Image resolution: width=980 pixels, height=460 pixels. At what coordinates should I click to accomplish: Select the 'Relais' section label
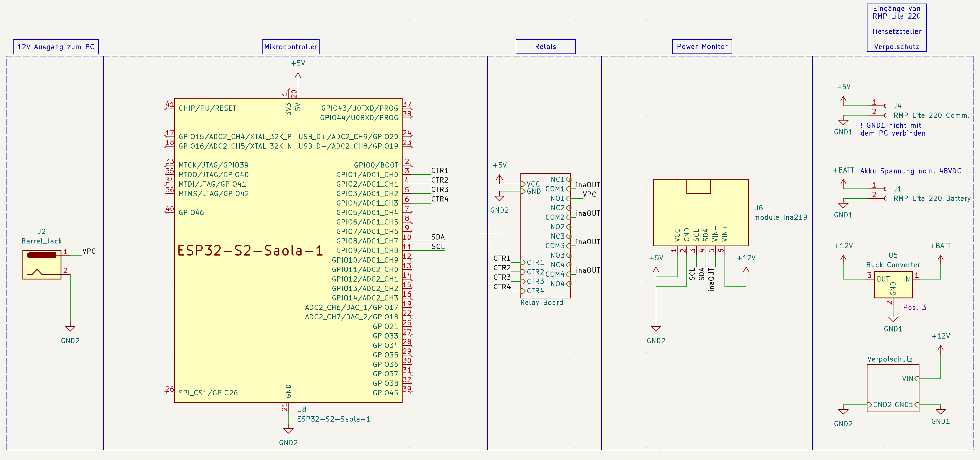pos(545,47)
